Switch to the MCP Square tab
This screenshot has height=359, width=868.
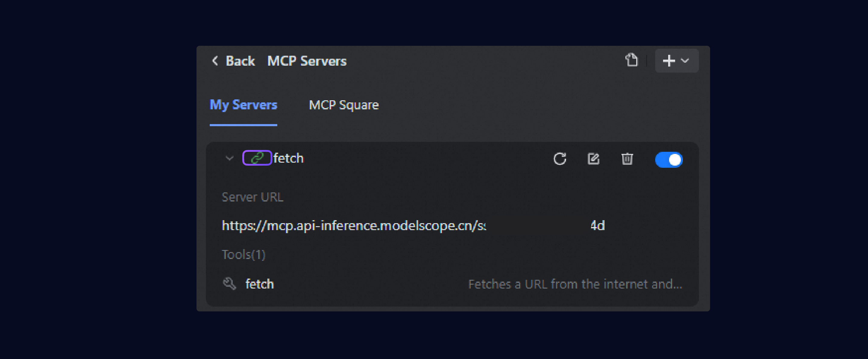pos(344,105)
